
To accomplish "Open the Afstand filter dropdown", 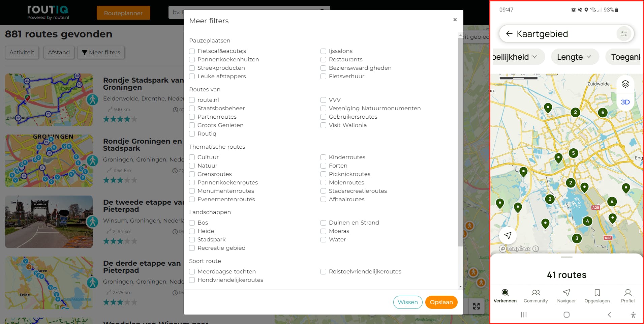I will click(x=59, y=52).
